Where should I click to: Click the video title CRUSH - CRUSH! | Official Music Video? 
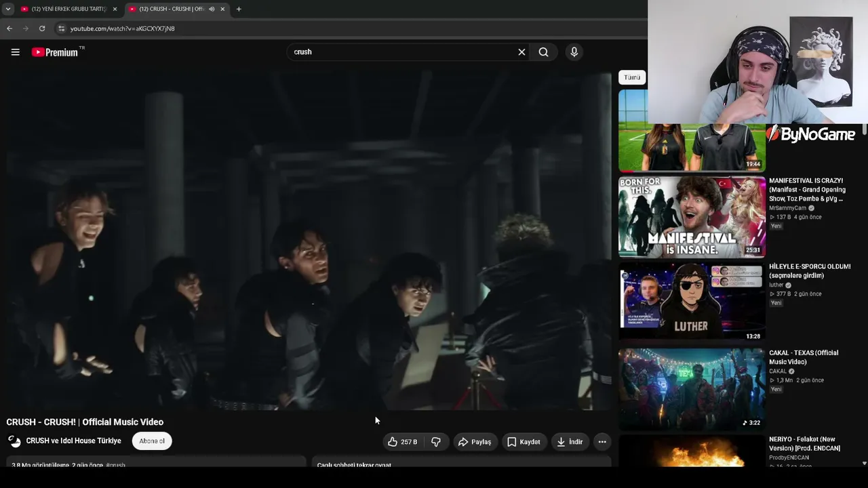(85, 422)
